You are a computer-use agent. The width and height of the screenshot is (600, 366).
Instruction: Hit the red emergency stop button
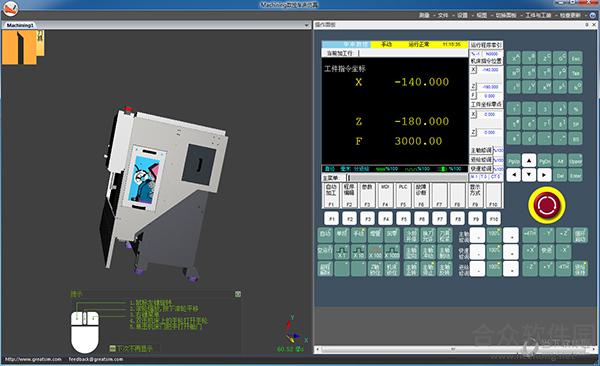point(546,205)
